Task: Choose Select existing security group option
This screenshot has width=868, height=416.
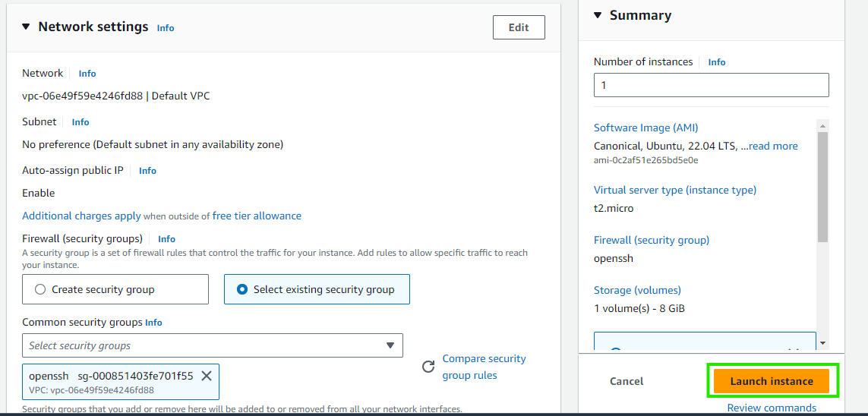Action: [x=317, y=289]
